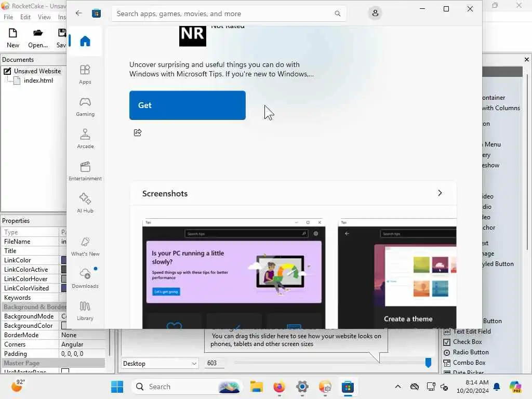The image size is (532, 399).
Task: Click the share icon below Get
Action: point(137,132)
